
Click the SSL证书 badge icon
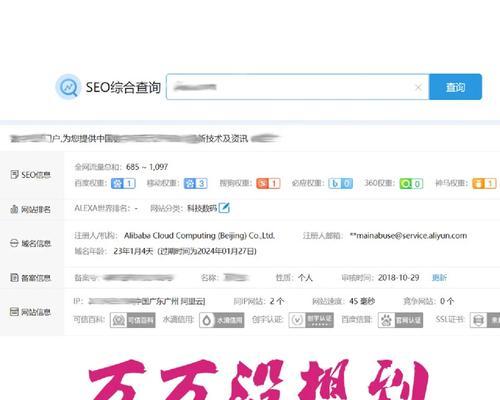pos(485,320)
